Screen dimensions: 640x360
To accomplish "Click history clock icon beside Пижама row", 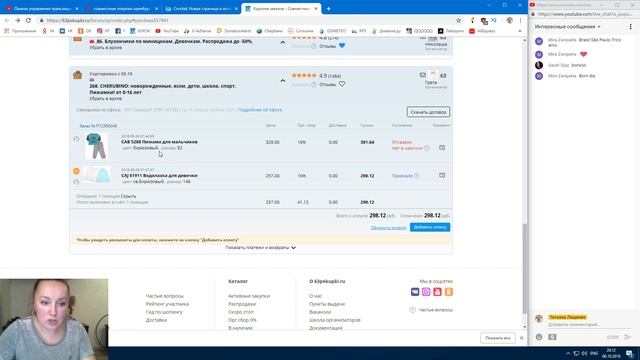I will point(76,139).
